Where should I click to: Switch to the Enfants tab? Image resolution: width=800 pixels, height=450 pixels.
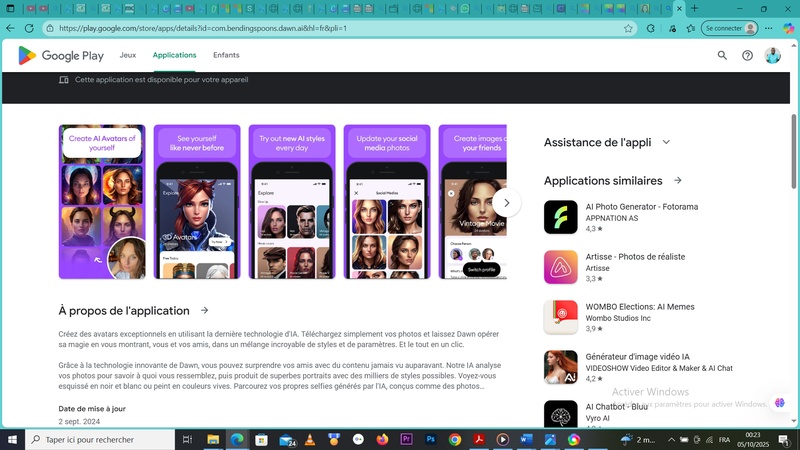pos(226,56)
